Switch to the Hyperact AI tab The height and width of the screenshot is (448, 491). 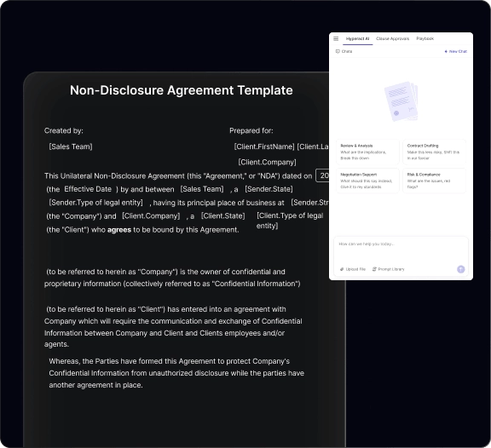click(x=358, y=39)
